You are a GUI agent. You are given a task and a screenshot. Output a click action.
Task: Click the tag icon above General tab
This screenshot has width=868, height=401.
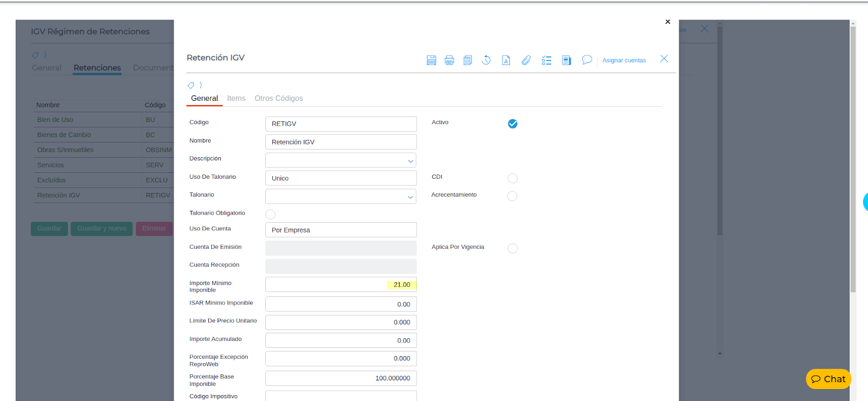tap(191, 85)
